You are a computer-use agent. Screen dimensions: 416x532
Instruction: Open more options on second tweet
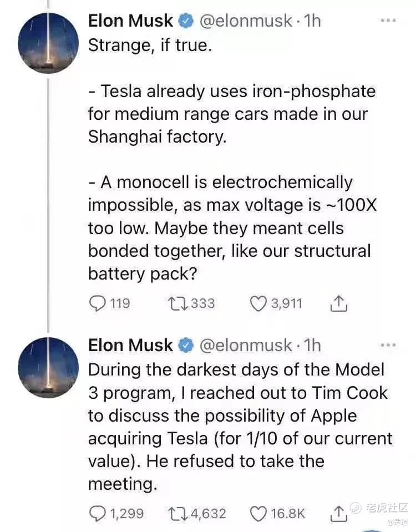pos(388,344)
